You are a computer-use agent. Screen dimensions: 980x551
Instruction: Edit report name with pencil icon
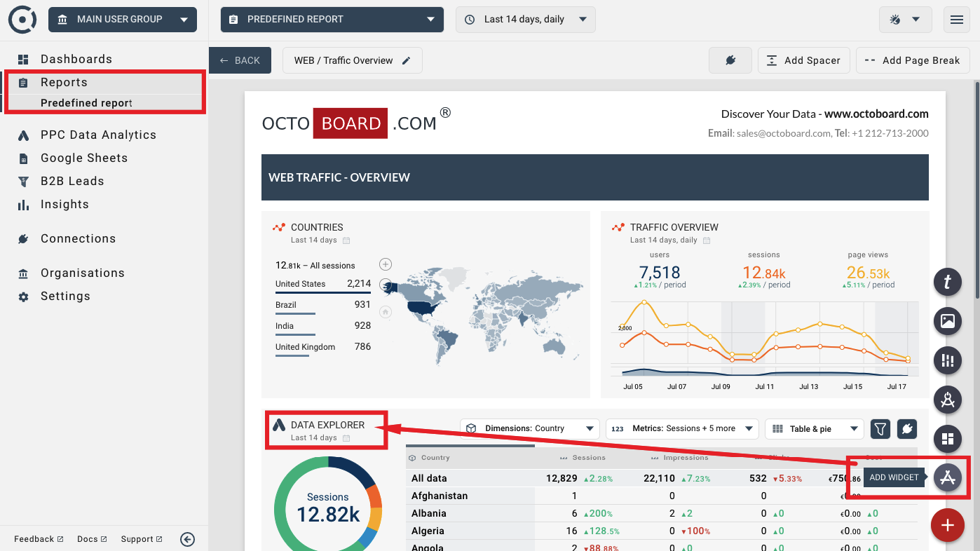406,60
